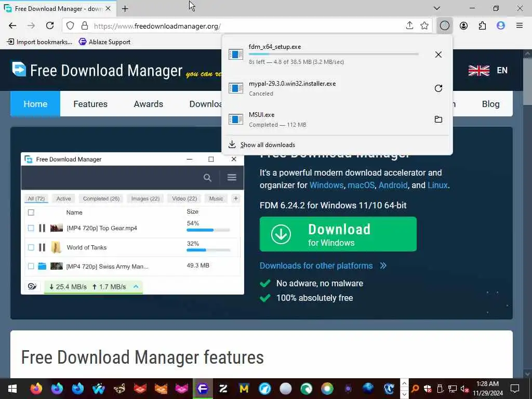The width and height of the screenshot is (532, 399).
Task: Open the UK flag language selector
Action: (x=479, y=71)
